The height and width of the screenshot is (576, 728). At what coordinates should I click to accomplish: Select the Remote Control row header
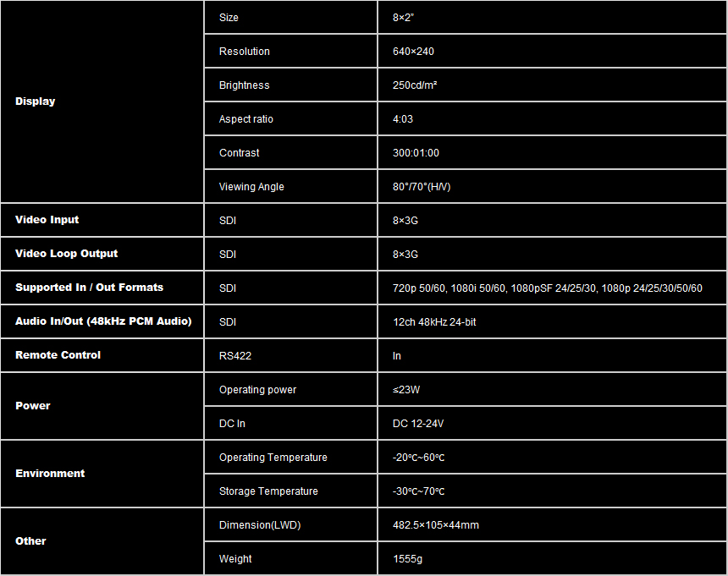coord(58,355)
